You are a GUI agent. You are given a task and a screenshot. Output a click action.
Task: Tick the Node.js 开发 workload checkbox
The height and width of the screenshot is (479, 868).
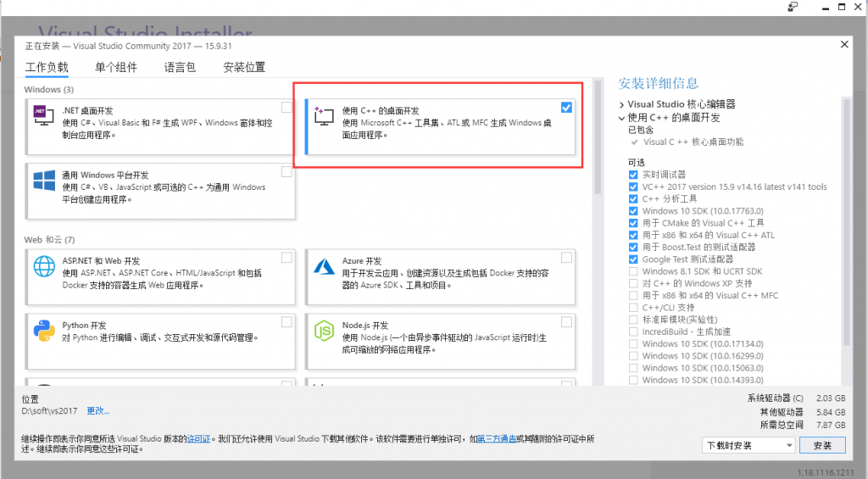point(566,321)
